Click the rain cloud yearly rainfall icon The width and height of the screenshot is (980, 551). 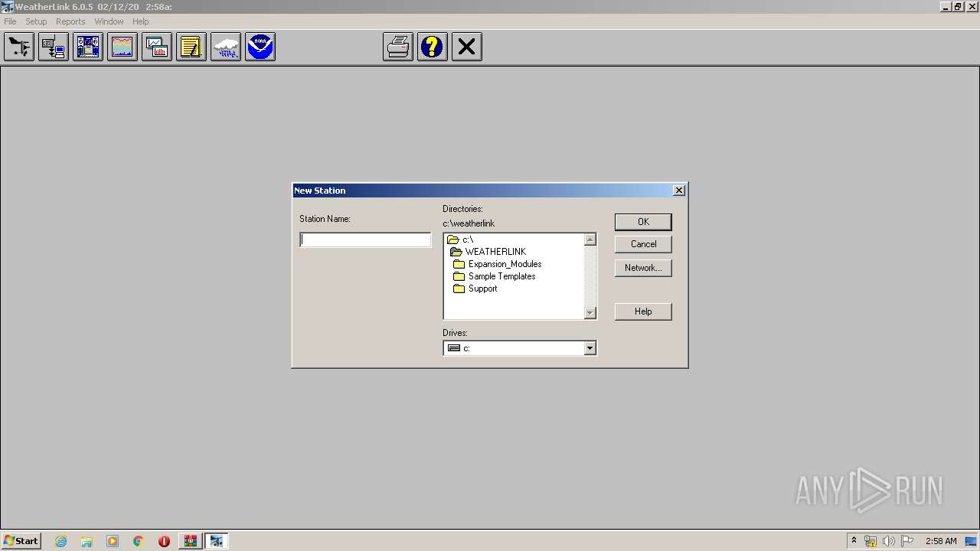coord(226,47)
